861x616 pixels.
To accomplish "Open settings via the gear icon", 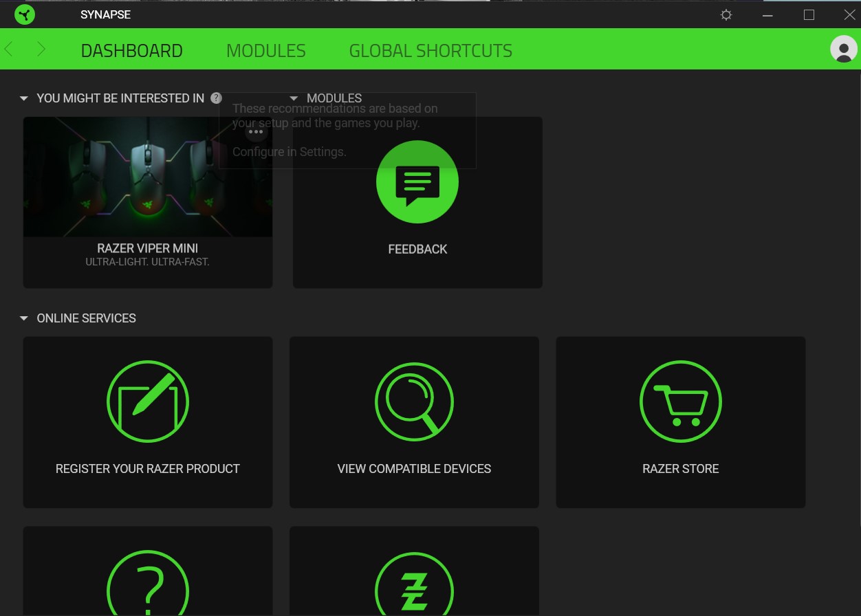I will 726,14.
